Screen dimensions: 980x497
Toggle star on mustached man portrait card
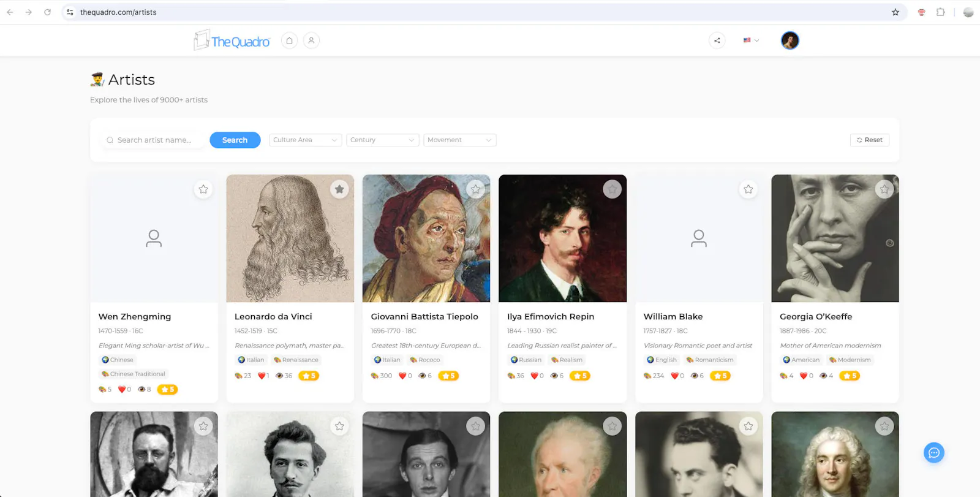(339, 426)
